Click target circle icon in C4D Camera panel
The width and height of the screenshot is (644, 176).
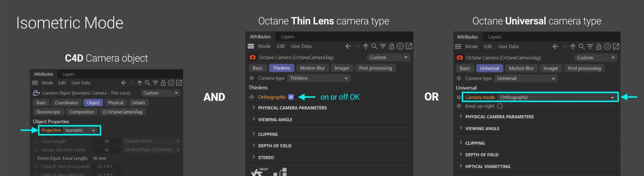click(171, 83)
